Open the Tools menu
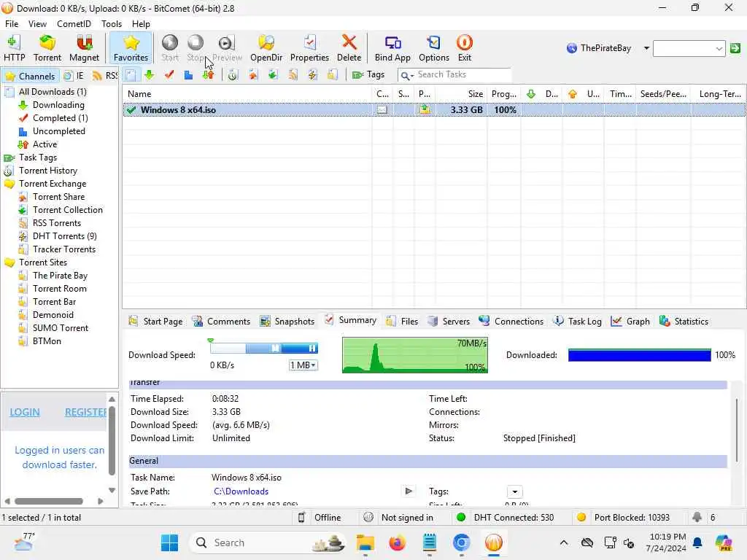 tap(112, 24)
